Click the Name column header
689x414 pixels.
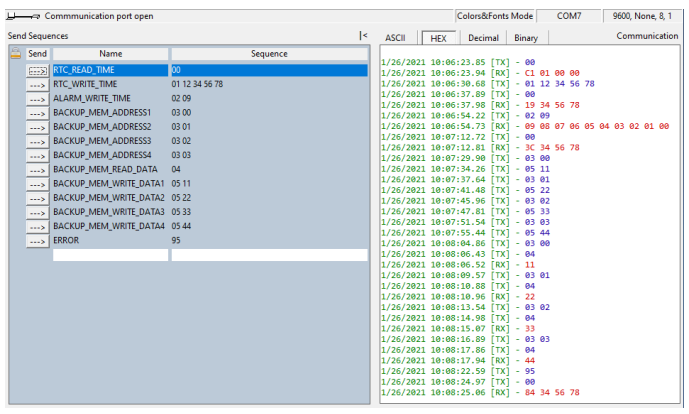point(110,54)
